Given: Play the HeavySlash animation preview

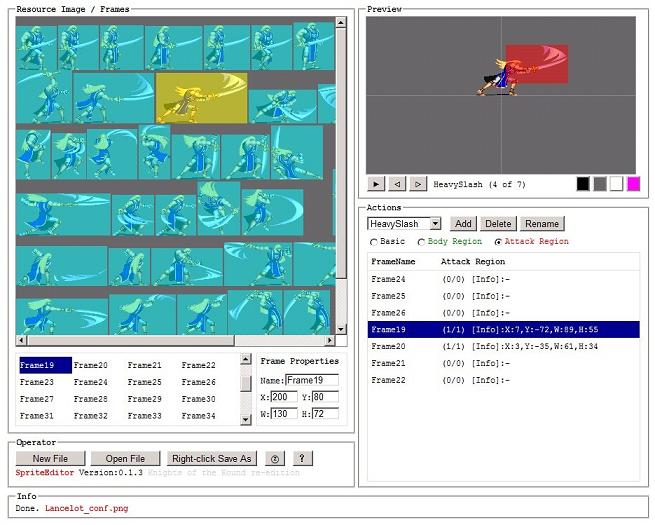Looking at the screenshot, I should pyautogui.click(x=376, y=184).
